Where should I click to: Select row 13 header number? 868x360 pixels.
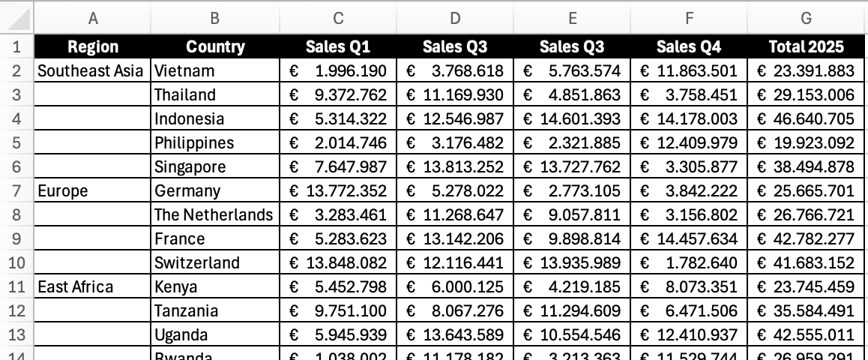(17, 334)
